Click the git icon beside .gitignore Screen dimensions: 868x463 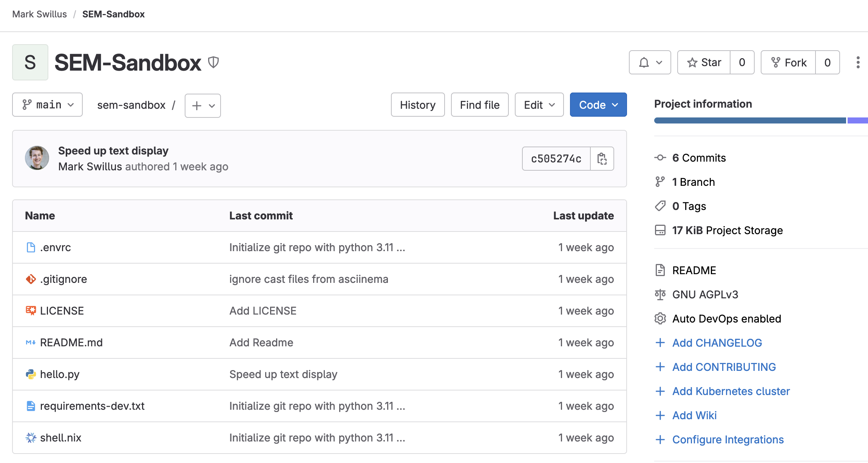click(31, 279)
